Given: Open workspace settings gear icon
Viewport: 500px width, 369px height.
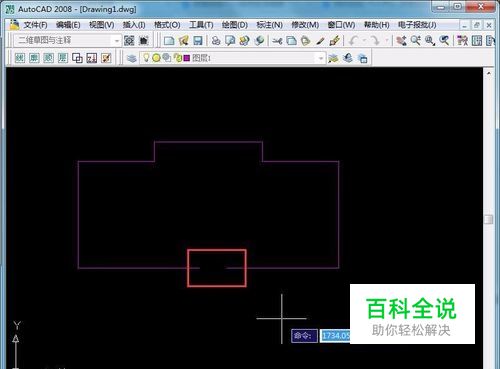Looking at the screenshot, I should click(x=129, y=41).
